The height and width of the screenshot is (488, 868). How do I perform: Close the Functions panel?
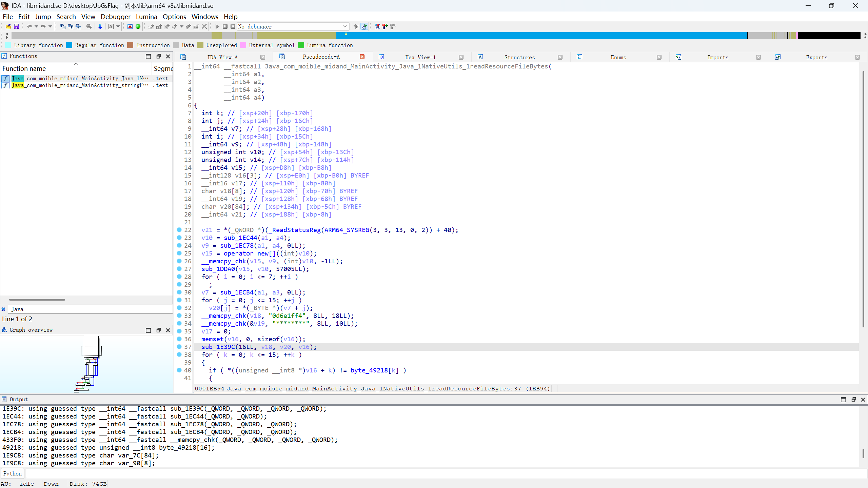[168, 56]
